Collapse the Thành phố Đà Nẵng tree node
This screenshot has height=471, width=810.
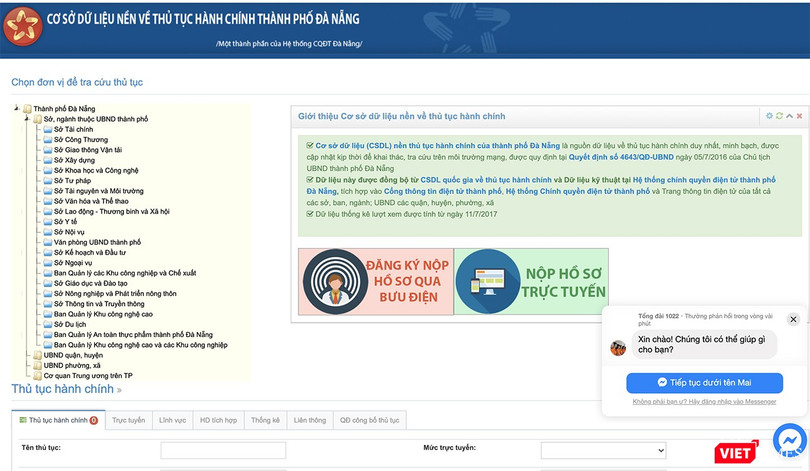16,108
